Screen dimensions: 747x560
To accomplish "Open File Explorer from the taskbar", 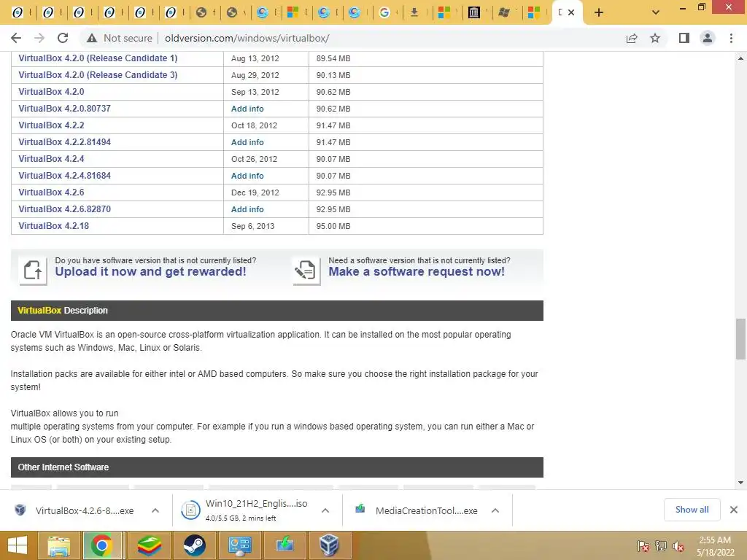I will pos(59,545).
